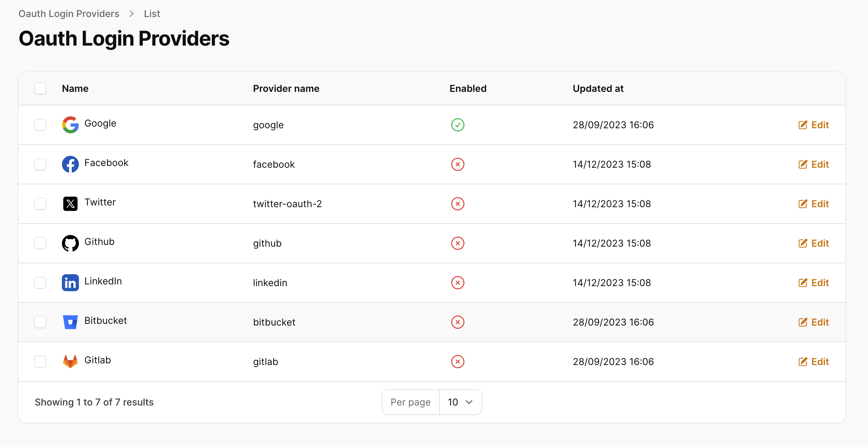Click the Oauth Login Providers page heading
This screenshot has width=868, height=447.
[x=124, y=38]
